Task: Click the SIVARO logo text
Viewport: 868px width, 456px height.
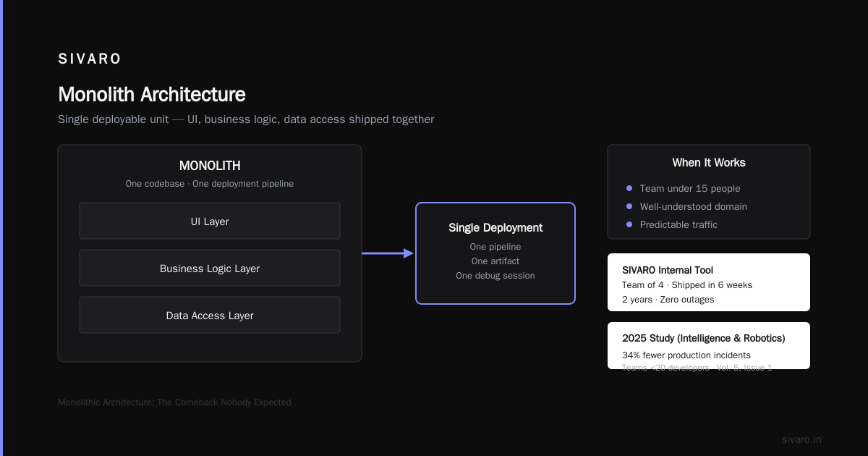Action: click(x=90, y=59)
